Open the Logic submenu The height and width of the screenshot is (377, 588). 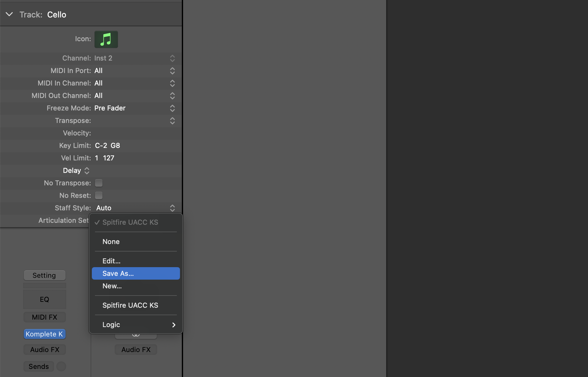[136, 325]
